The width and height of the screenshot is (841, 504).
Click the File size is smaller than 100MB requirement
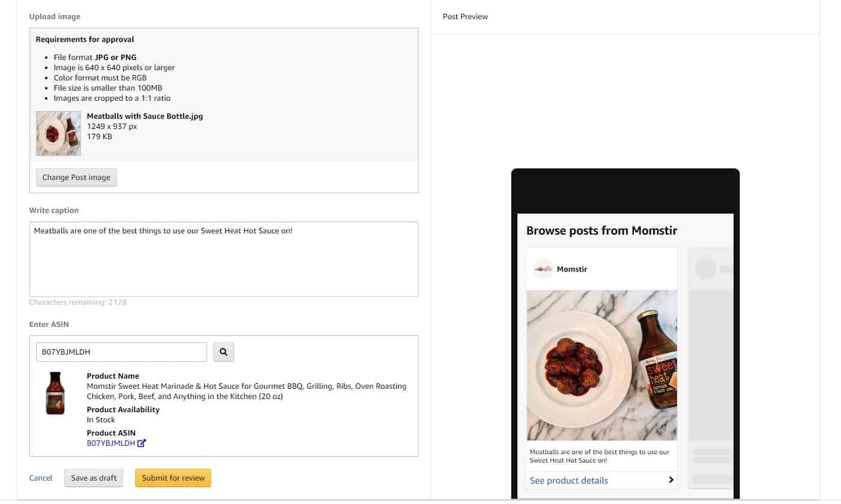point(108,88)
